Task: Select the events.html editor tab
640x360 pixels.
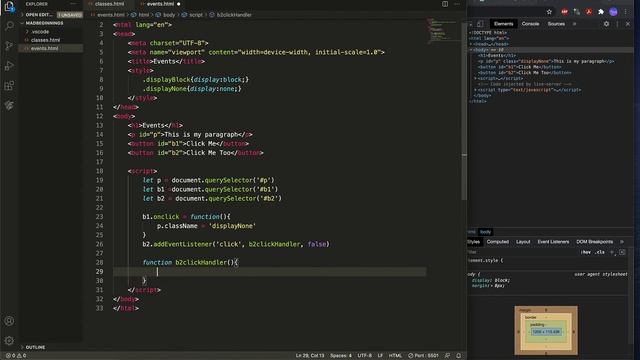Action: tap(160, 4)
